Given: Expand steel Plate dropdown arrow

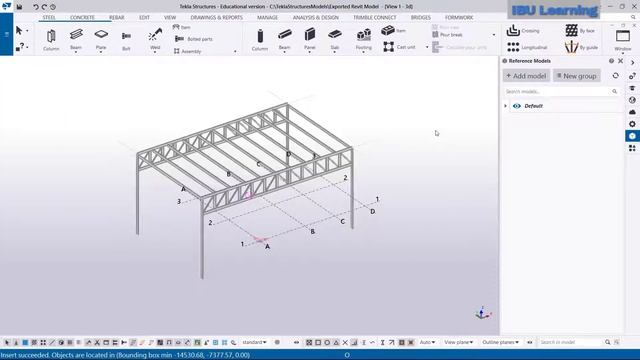Looking at the screenshot, I should tap(101, 52).
